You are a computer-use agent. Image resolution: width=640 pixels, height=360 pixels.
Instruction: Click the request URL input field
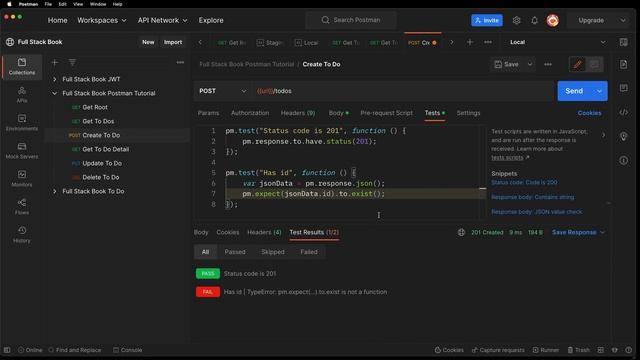point(403,91)
